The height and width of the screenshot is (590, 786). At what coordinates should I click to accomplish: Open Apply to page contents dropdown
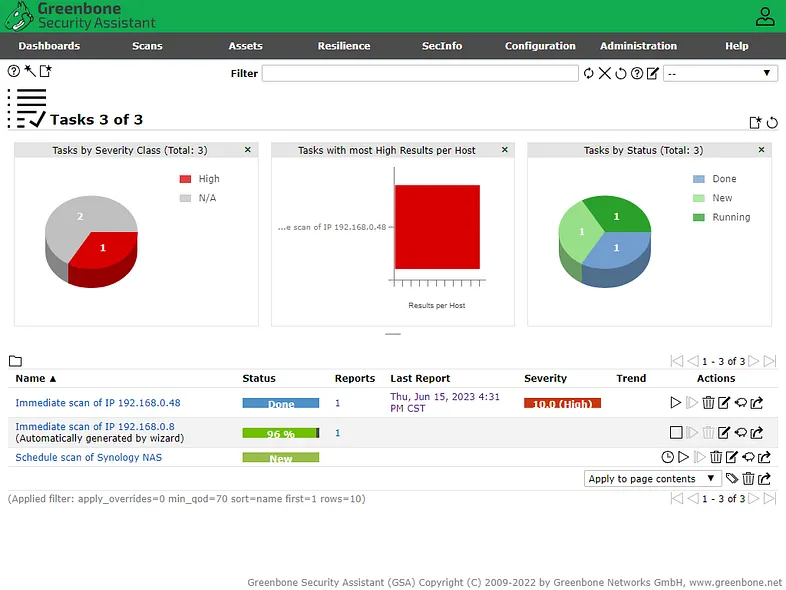pyautogui.click(x=652, y=479)
